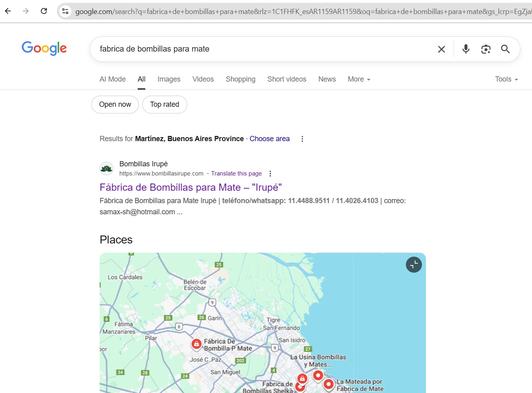Click Translate this page
532x393 pixels.
(x=236, y=173)
